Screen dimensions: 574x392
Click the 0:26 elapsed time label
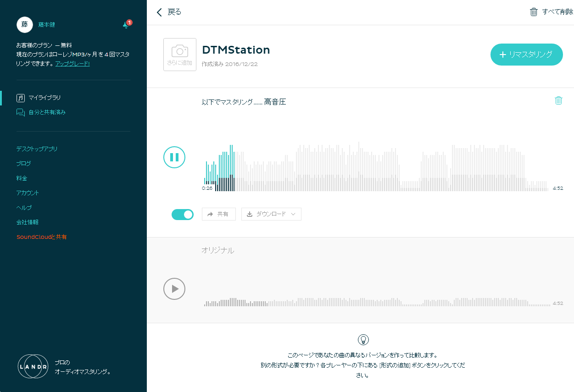pyautogui.click(x=207, y=188)
